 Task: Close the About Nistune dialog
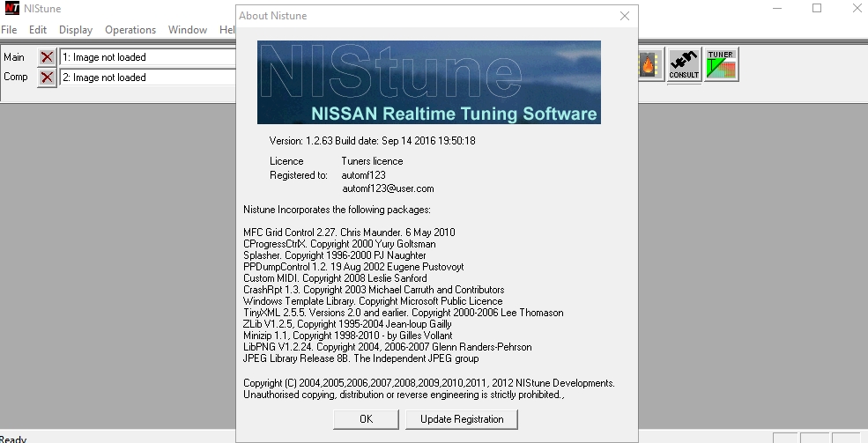coord(625,16)
